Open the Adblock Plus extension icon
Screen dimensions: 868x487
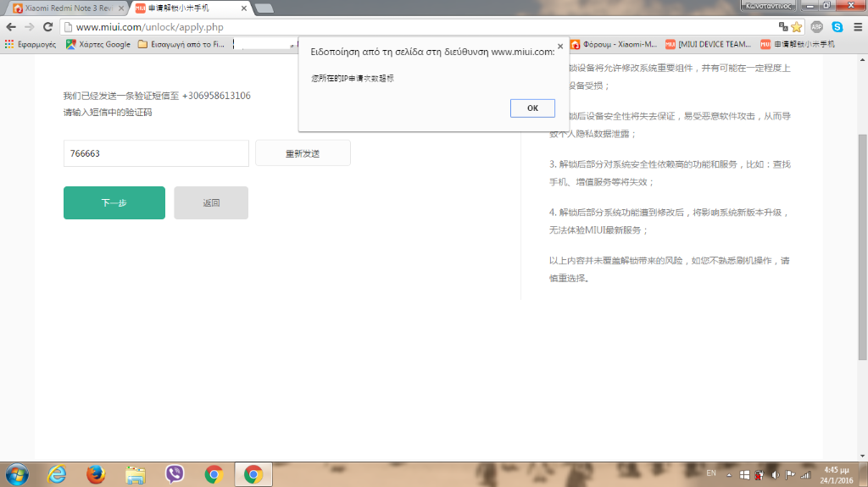(x=816, y=26)
